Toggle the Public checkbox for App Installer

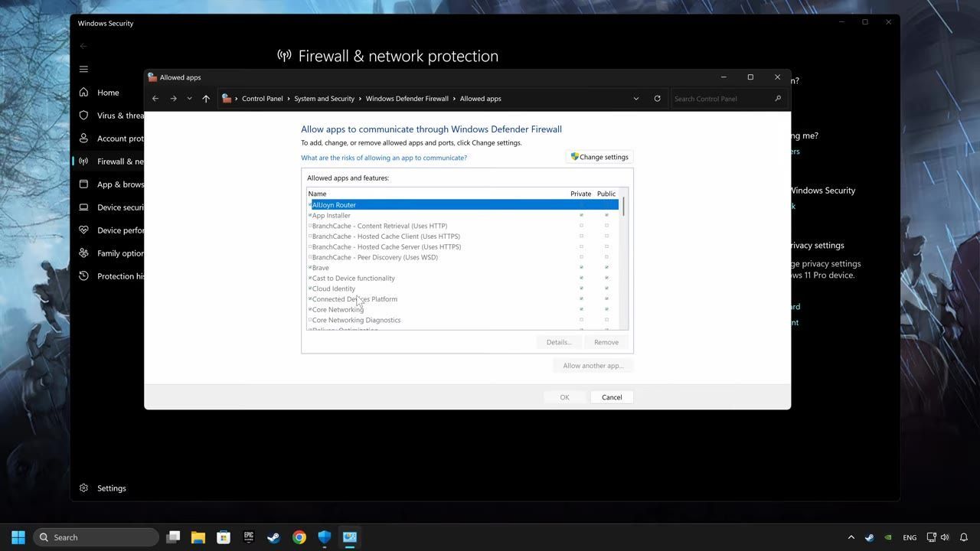(606, 216)
